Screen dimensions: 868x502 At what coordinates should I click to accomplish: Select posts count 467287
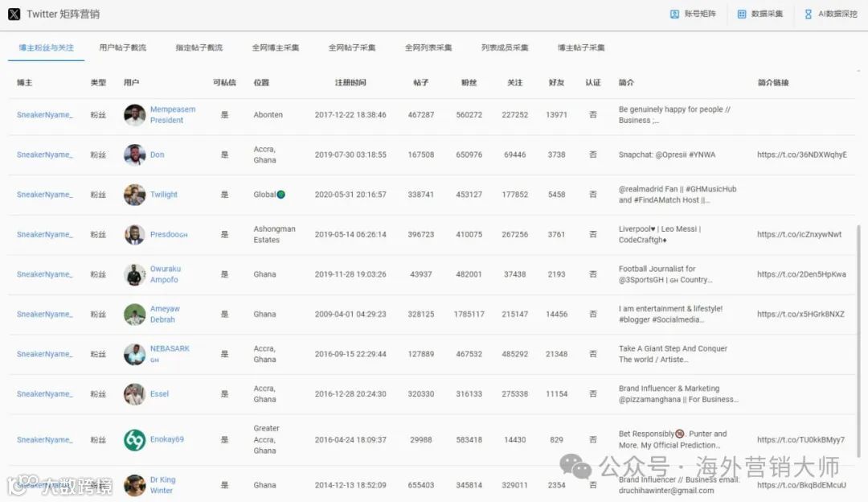click(420, 115)
